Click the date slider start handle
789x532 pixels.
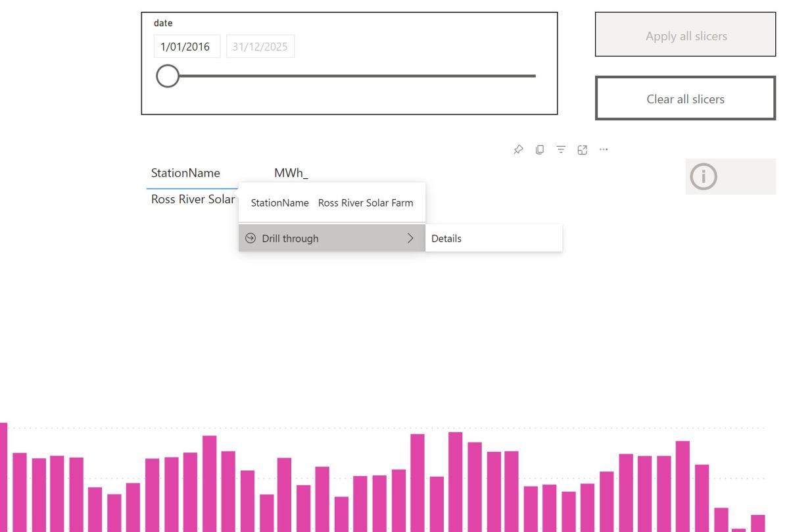pos(168,76)
